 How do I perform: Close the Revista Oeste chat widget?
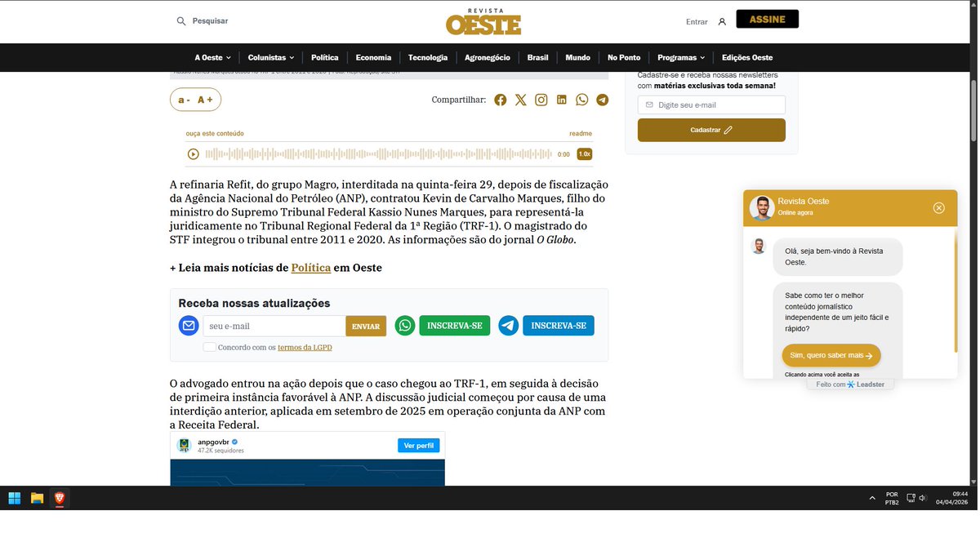(x=939, y=208)
